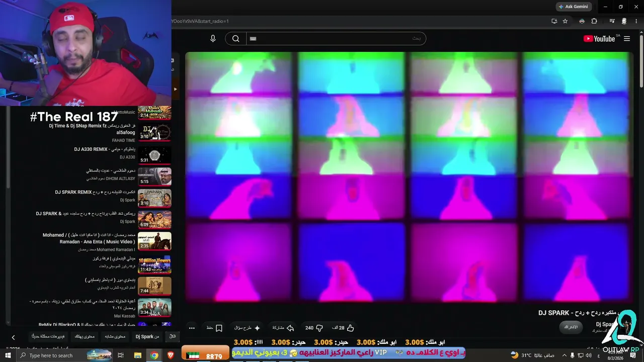Open network settings from tray
The height and width of the screenshot is (362, 644).
[x=581, y=355]
